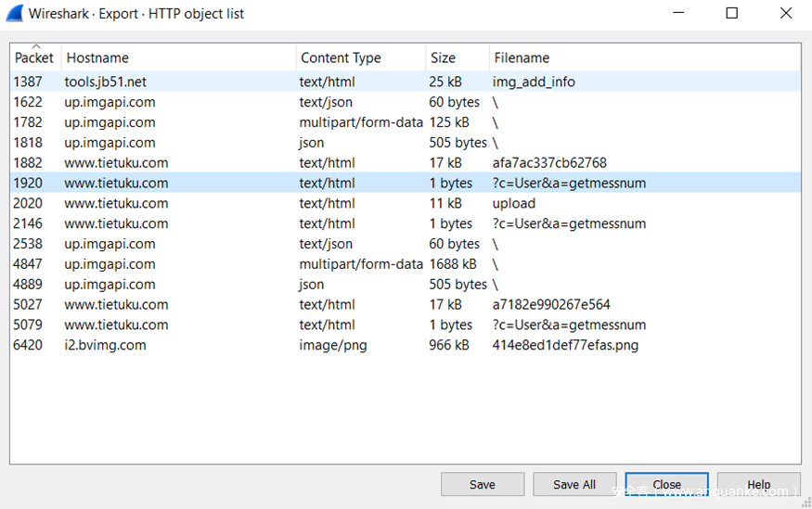
Task: Select packet 1782 multipart/form-data 125 kB row
Action: (406, 122)
